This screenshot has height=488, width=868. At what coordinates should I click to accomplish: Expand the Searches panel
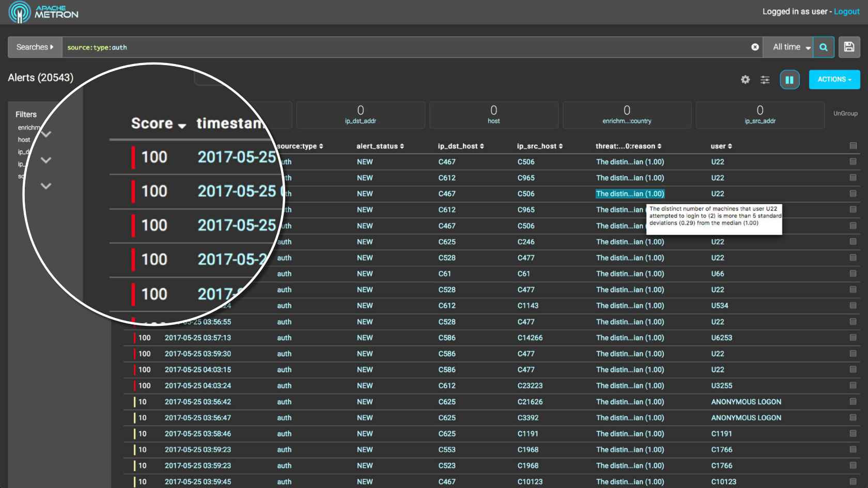tap(35, 47)
